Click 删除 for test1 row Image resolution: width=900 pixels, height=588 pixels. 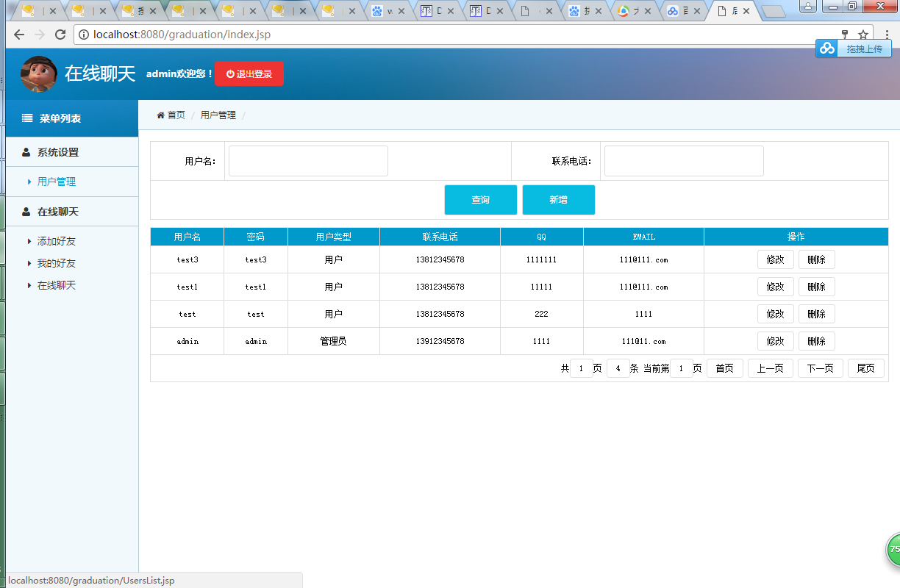(x=817, y=287)
